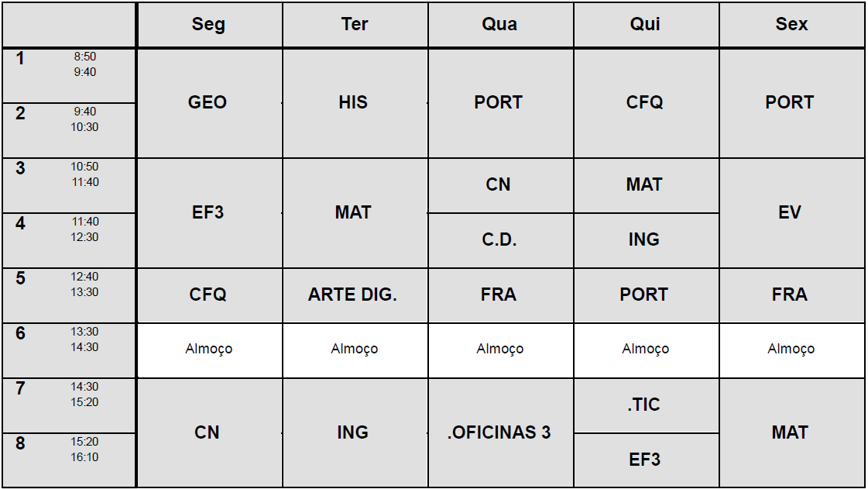Select the Ter column header
The width and height of the screenshot is (868, 489).
(354, 25)
